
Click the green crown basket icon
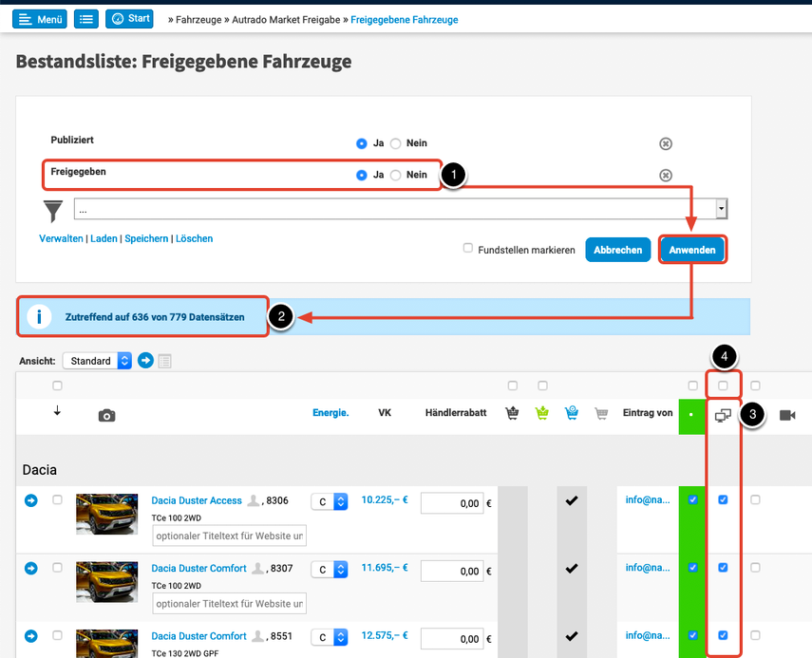(x=542, y=414)
